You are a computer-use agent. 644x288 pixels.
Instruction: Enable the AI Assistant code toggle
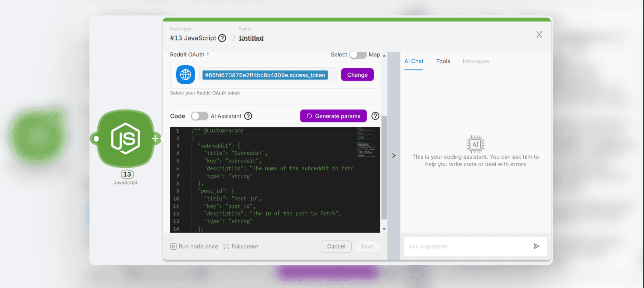[x=199, y=116]
